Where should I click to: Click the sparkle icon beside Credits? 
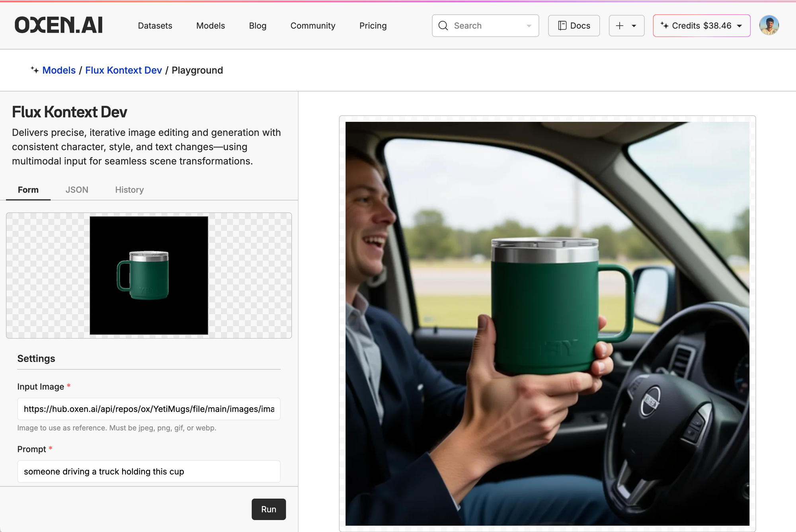point(664,25)
